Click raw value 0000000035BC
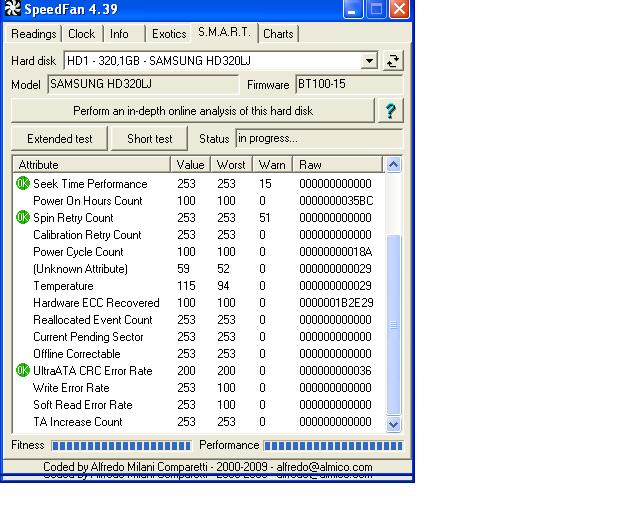 tap(336, 201)
